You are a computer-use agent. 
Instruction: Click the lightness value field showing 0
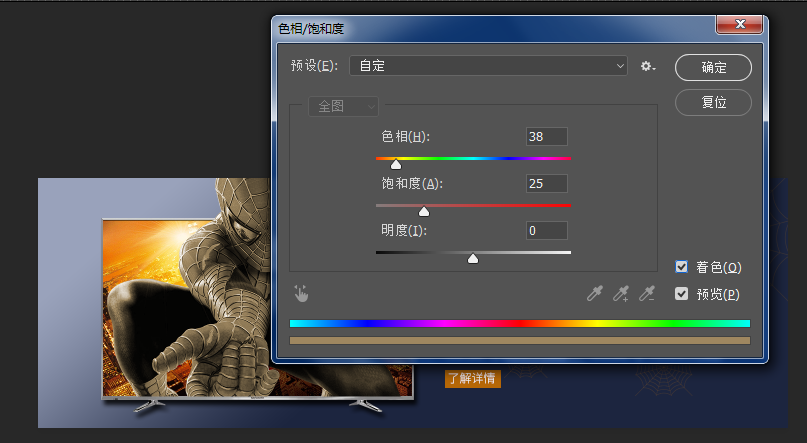click(547, 231)
